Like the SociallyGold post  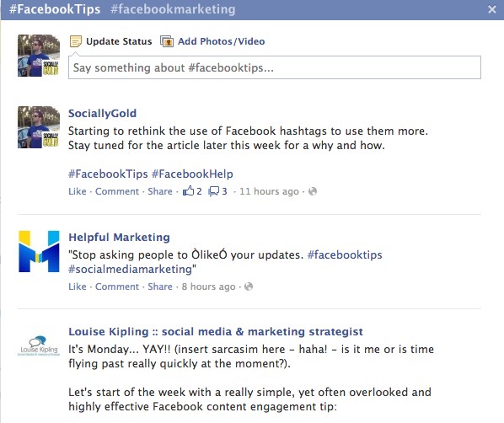coord(78,191)
